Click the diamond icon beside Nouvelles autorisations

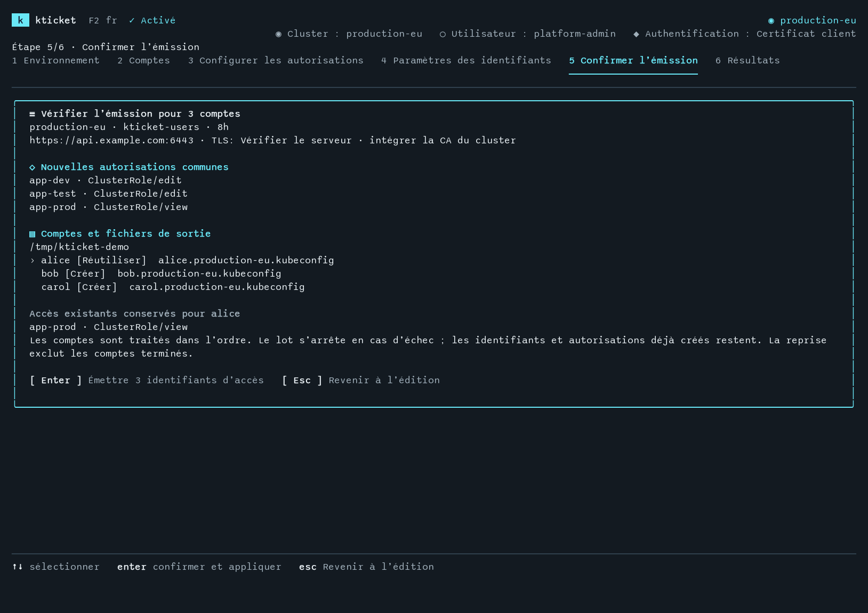click(32, 167)
